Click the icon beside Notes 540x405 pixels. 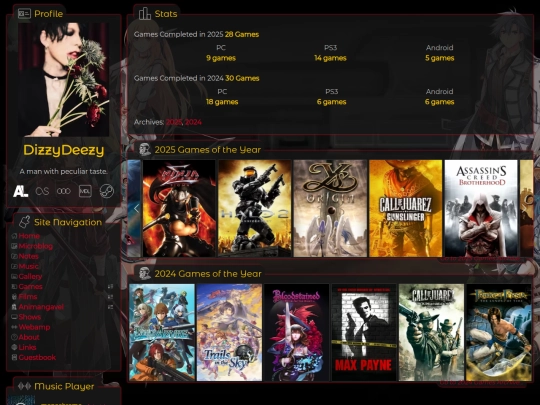point(14,256)
